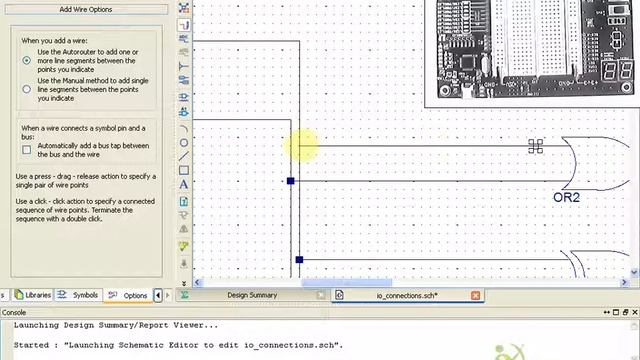Click the horizontal scrollbar right arrow
The width and height of the screenshot is (640, 360).
[624, 282]
